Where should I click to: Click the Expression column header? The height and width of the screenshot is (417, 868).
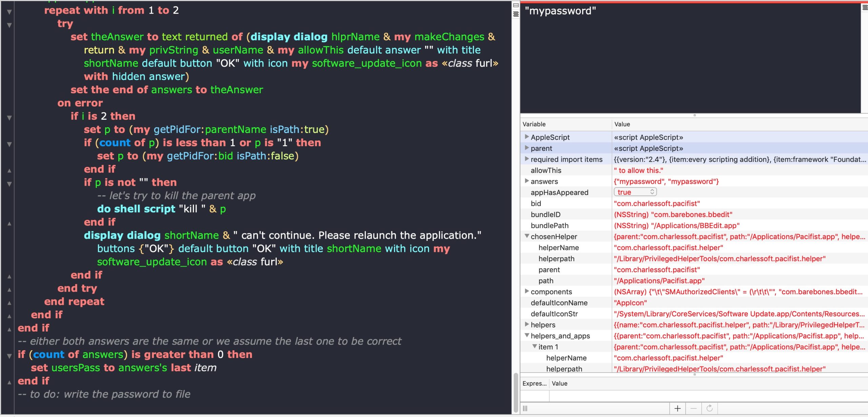534,383
